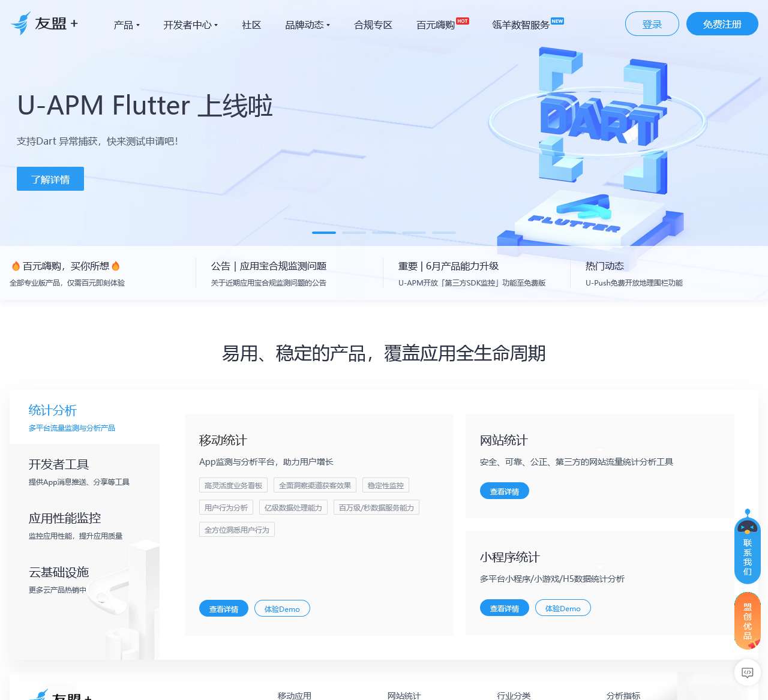Click 体验Demo under 小程序统计
Image resolution: width=768 pixels, height=700 pixels.
click(x=563, y=608)
